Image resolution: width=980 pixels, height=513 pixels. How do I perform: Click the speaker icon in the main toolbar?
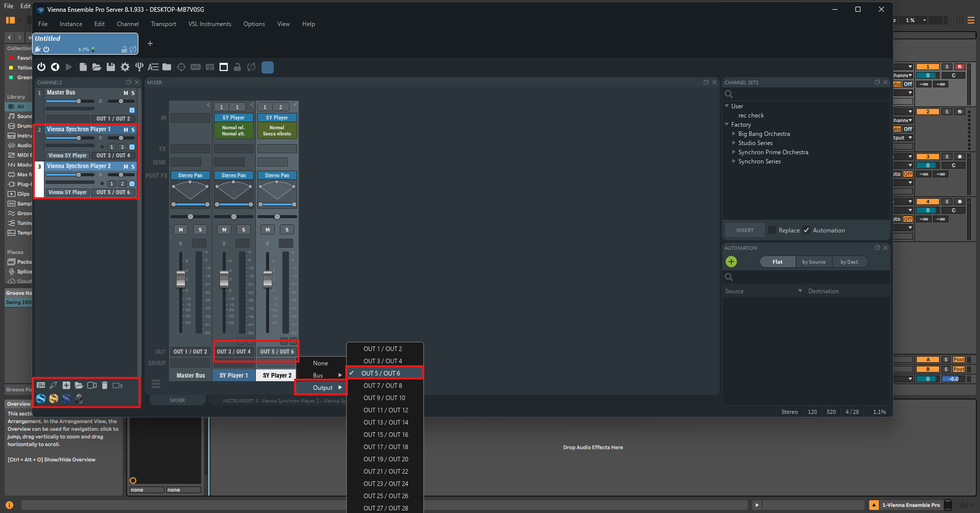(x=55, y=67)
